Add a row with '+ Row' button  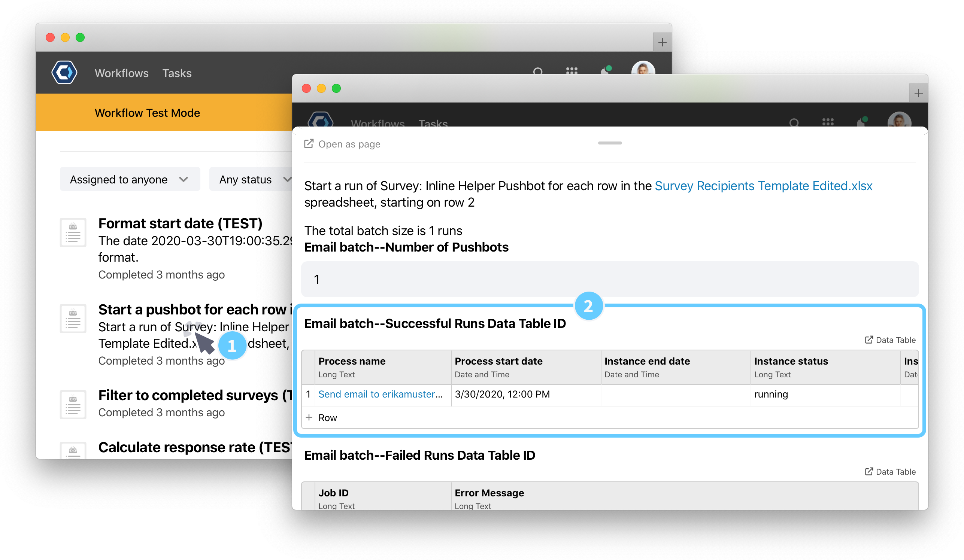[322, 417]
